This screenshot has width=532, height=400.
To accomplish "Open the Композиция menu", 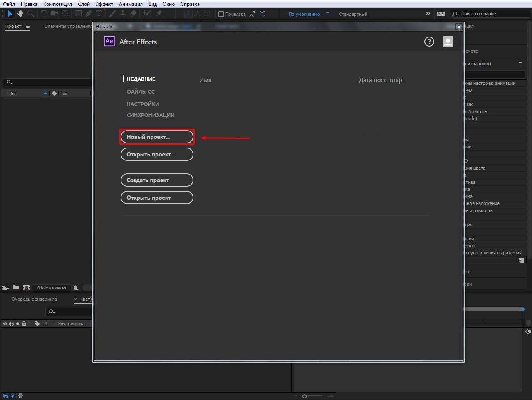I will point(57,4).
